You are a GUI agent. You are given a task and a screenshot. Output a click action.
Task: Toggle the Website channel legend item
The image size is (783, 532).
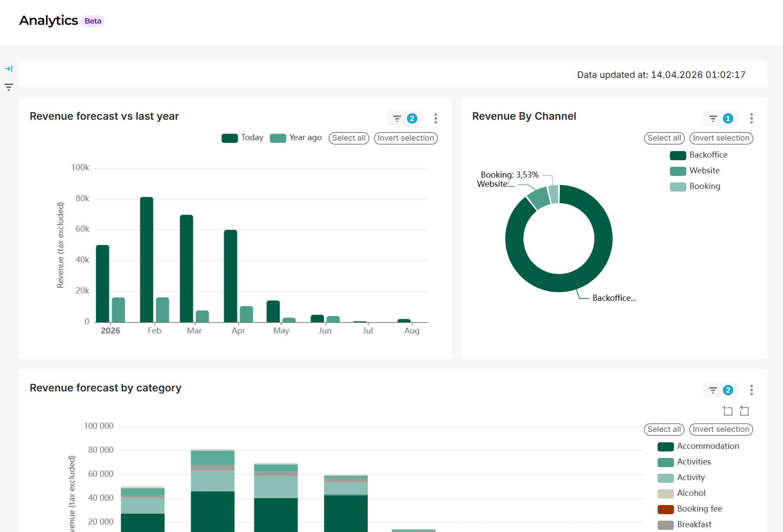tap(695, 171)
